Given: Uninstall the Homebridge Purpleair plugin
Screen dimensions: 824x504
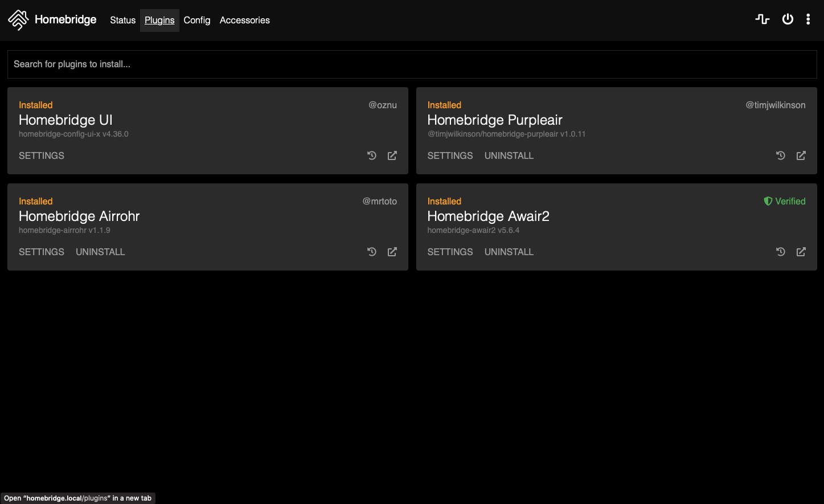Looking at the screenshot, I should (509, 155).
